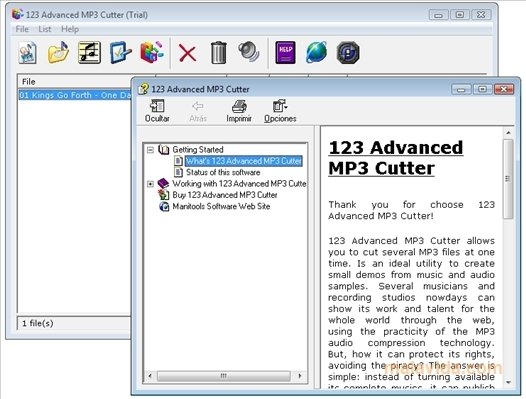This screenshot has width=526, height=399.
Task: Open the purple HELP book icon
Action: pos(285,53)
